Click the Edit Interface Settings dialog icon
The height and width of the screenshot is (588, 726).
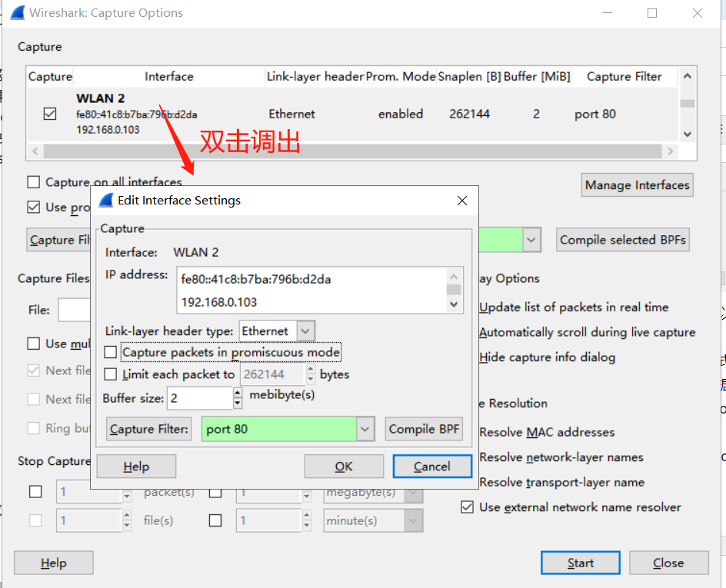pos(106,201)
